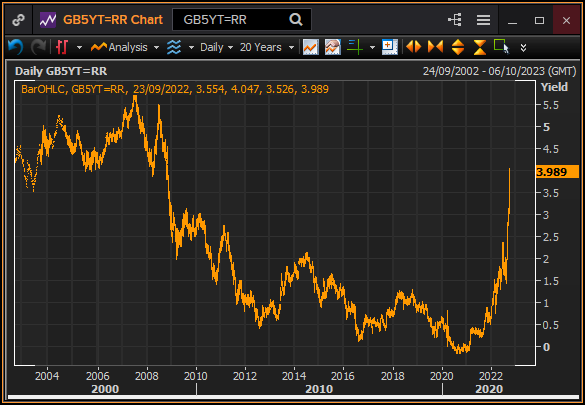Image resolution: width=585 pixels, height=405 pixels.
Task: Maximize the chart window
Action: pos(539,20)
